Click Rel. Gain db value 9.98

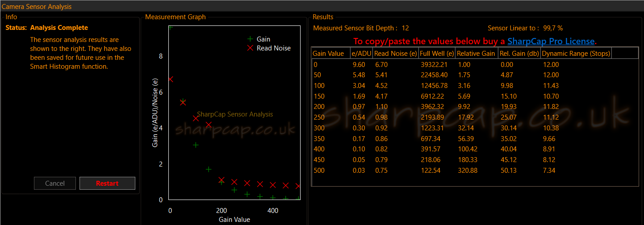pos(506,86)
